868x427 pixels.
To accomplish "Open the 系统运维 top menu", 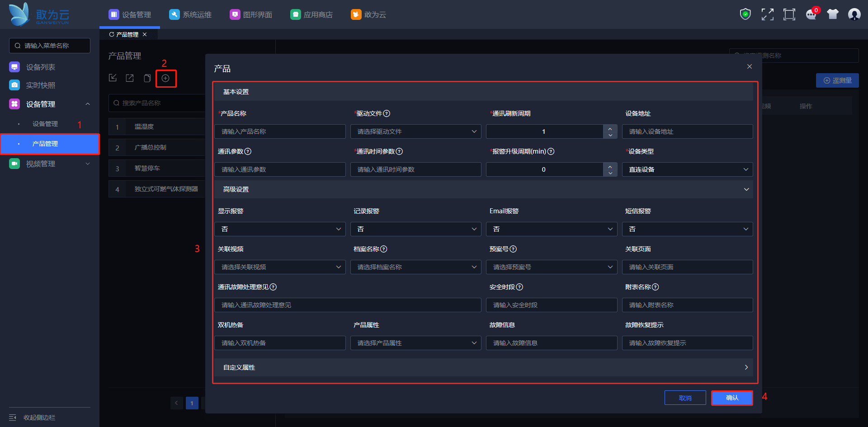I will point(190,14).
